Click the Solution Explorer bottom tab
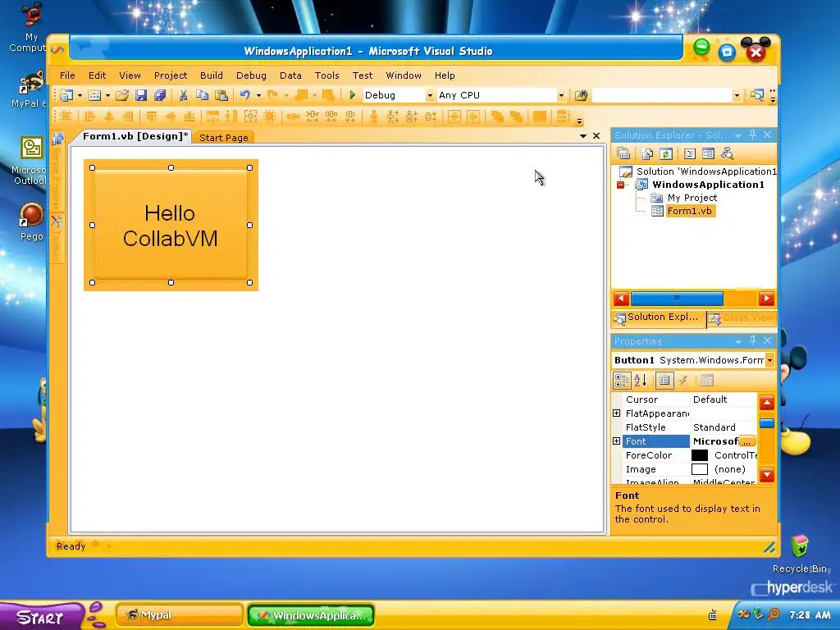The image size is (840, 630). tap(659, 317)
